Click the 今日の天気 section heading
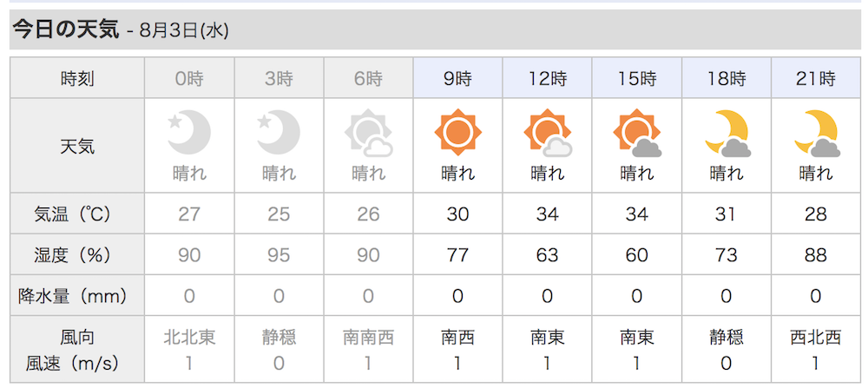The height and width of the screenshot is (388, 868). [x=66, y=30]
